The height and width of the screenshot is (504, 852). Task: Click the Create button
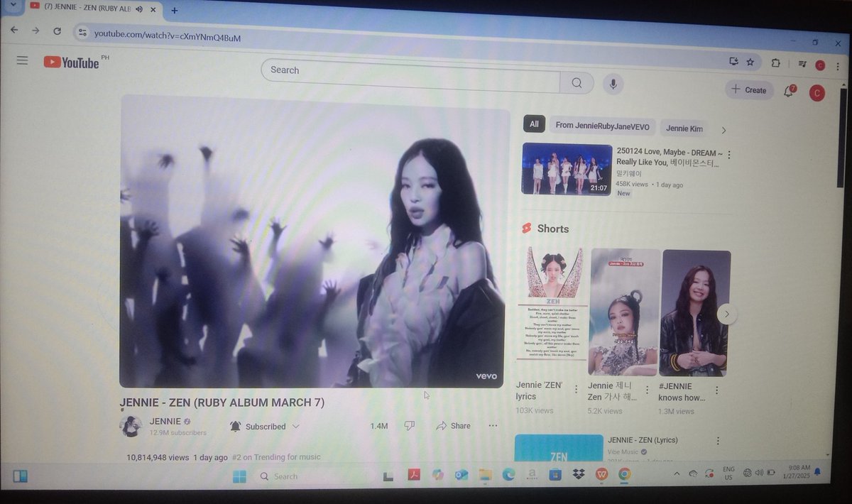click(x=749, y=89)
